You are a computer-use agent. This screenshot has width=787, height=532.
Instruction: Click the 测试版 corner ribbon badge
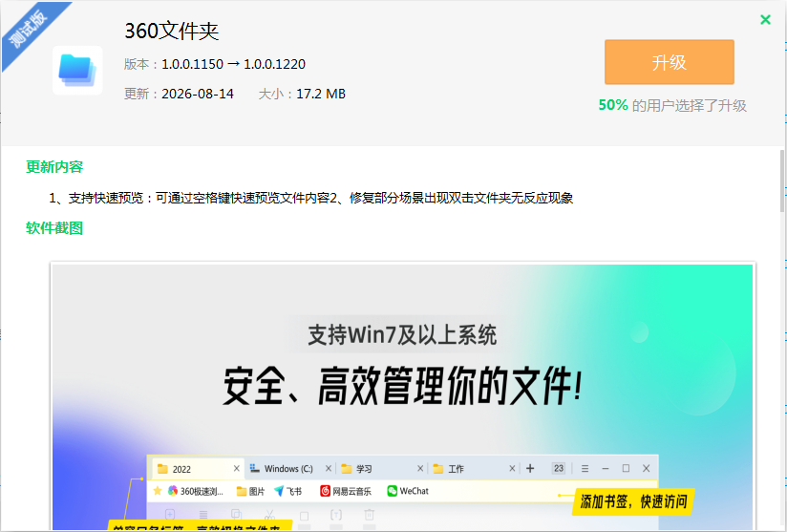click(29, 29)
